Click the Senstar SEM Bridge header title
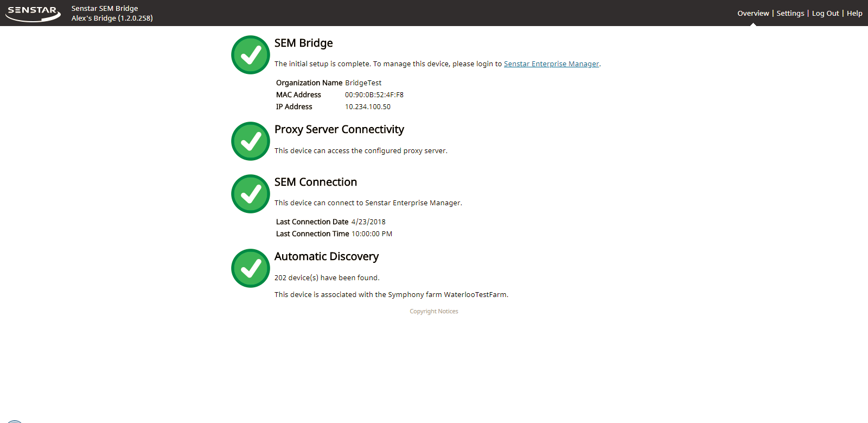 point(105,8)
